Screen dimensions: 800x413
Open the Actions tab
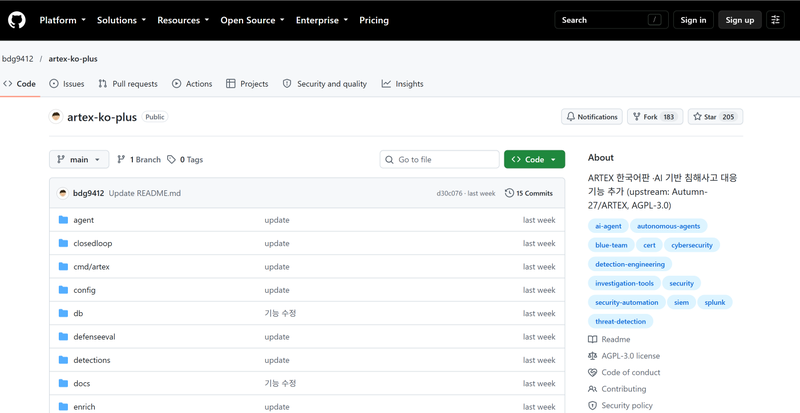tap(192, 84)
